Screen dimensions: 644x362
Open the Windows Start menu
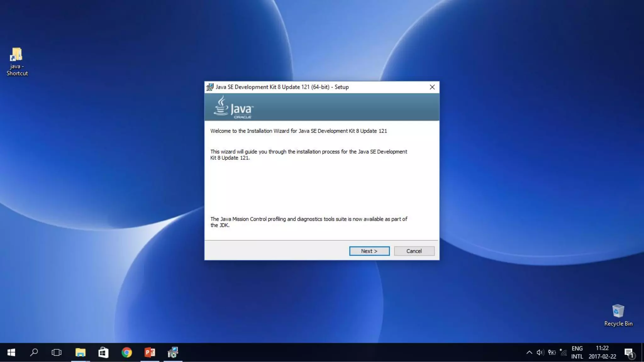11,352
